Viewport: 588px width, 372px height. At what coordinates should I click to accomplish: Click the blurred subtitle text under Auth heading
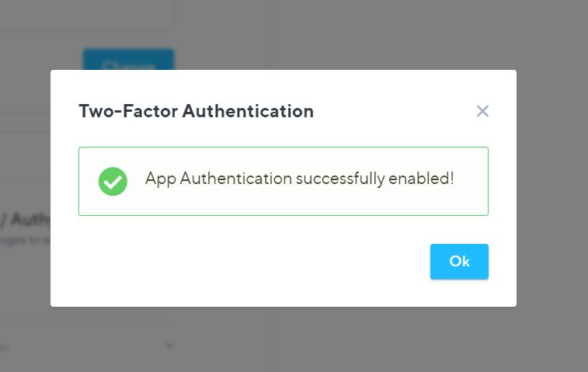[x=25, y=240]
